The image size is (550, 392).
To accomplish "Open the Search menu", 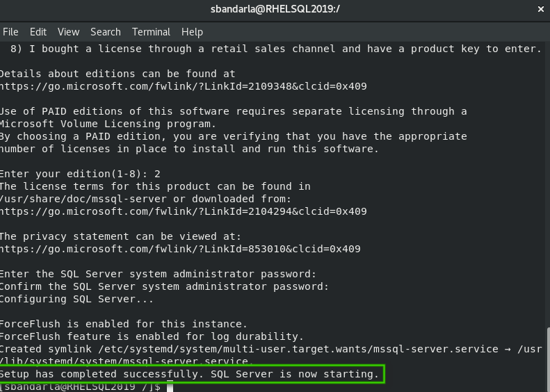I will click(x=106, y=32).
